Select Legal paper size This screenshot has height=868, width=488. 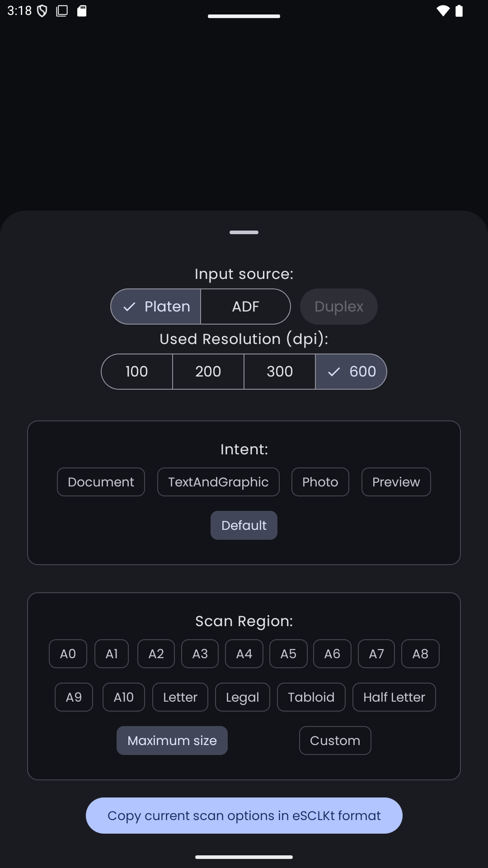pyautogui.click(x=243, y=697)
